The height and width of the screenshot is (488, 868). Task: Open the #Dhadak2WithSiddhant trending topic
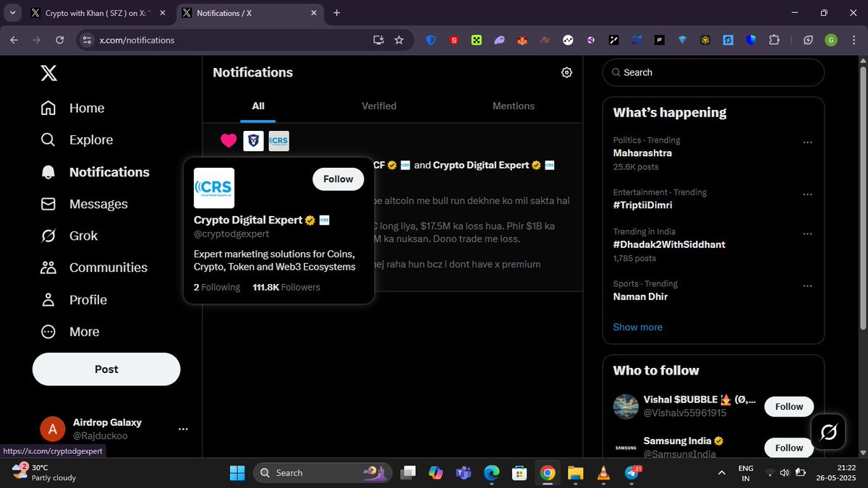point(669,244)
